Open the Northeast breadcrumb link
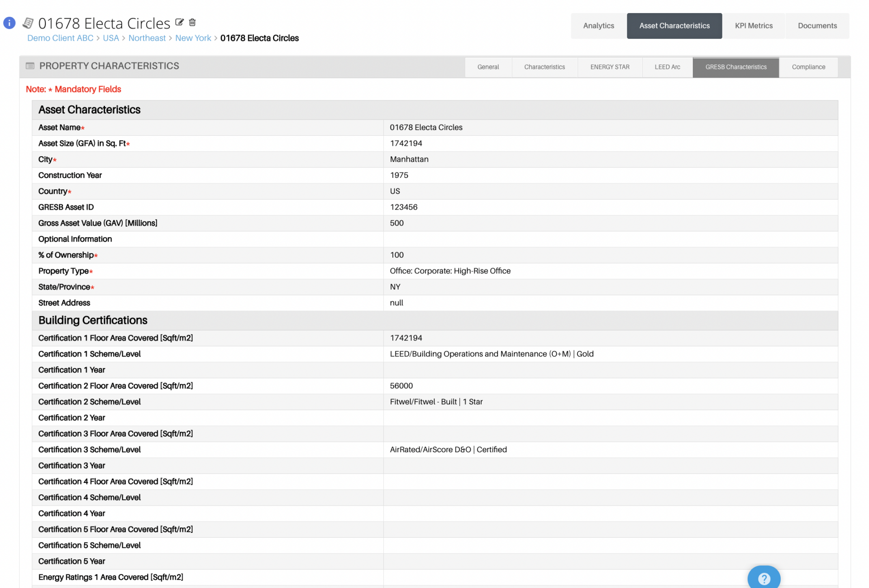This screenshot has width=869, height=588. pyautogui.click(x=147, y=38)
